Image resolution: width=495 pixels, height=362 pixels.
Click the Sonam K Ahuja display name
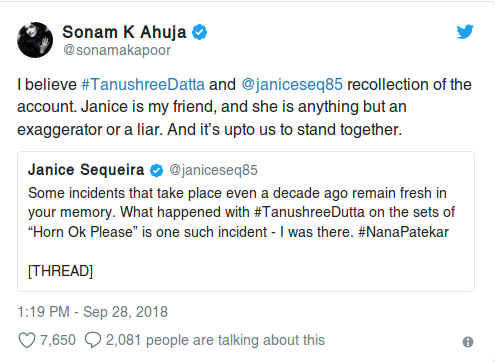[x=124, y=32]
